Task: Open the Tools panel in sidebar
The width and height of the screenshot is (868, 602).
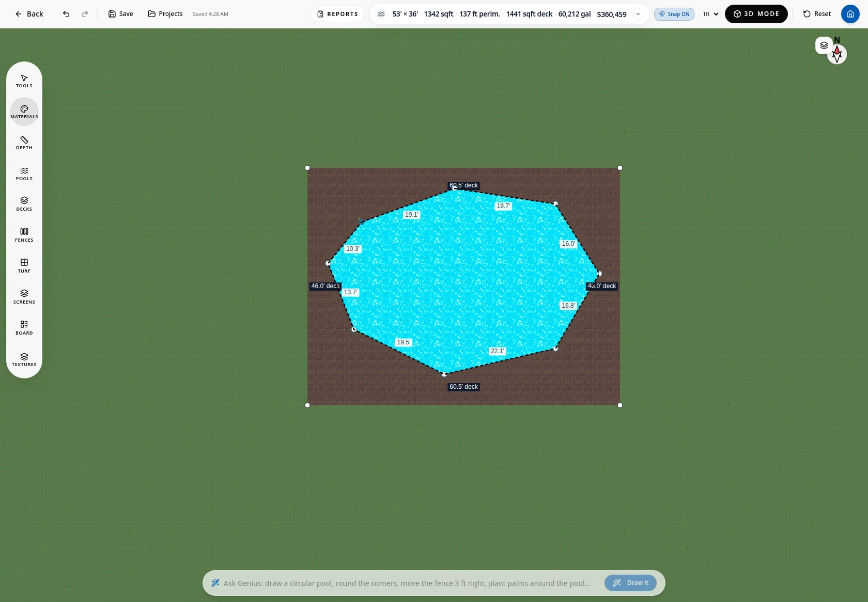Action: coord(24,81)
